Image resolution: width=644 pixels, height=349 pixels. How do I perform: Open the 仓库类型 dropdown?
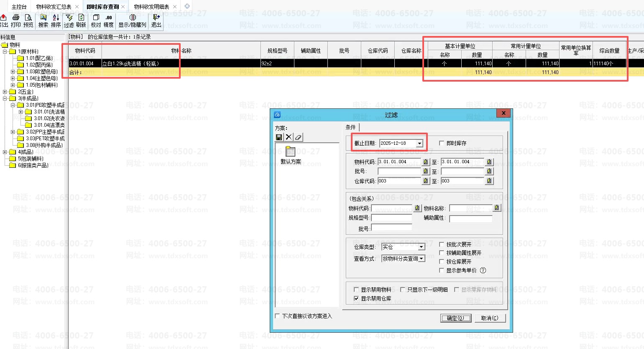422,247
